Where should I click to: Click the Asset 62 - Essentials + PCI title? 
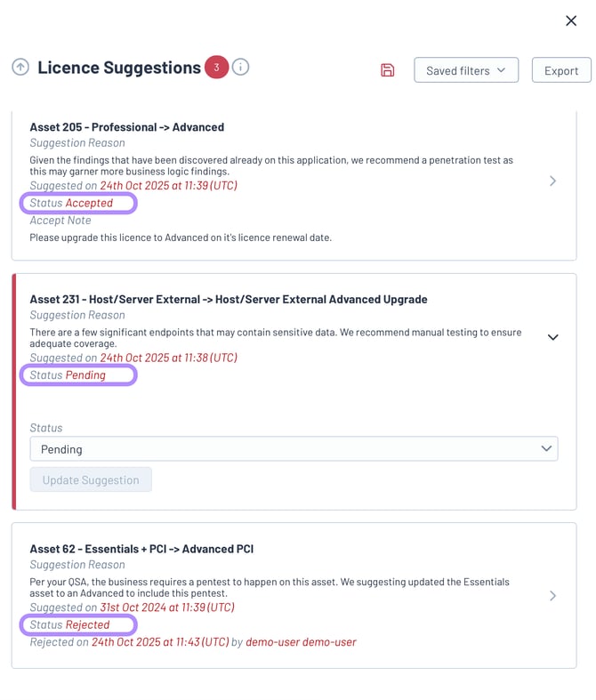click(x=142, y=549)
